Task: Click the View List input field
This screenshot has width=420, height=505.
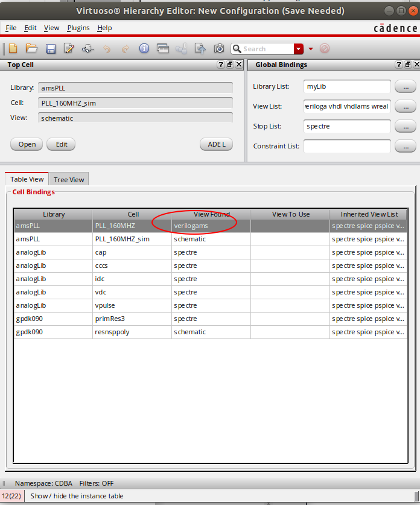Action: (x=347, y=106)
